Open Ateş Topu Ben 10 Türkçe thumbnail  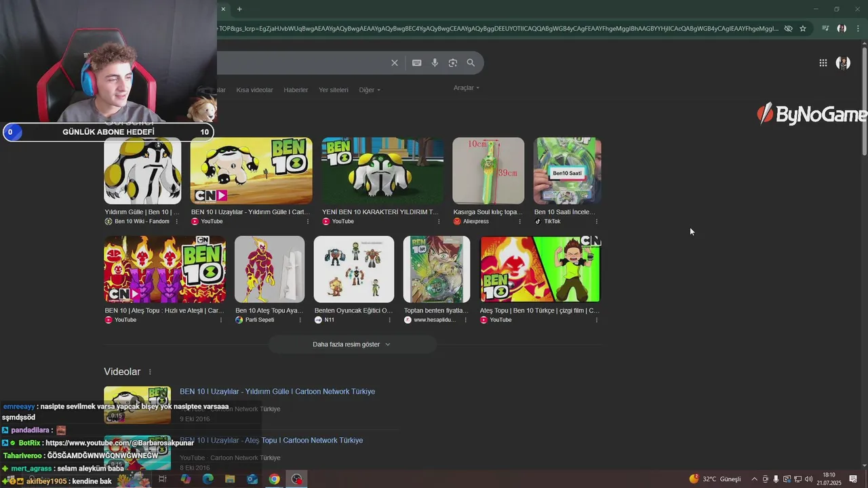coord(540,269)
